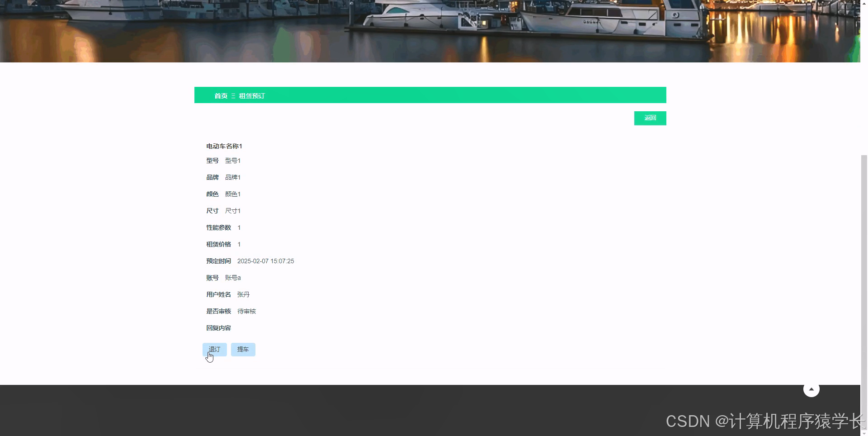Screen dimensions: 868x436
Task: Click the 账号a value text
Action: coord(233,278)
